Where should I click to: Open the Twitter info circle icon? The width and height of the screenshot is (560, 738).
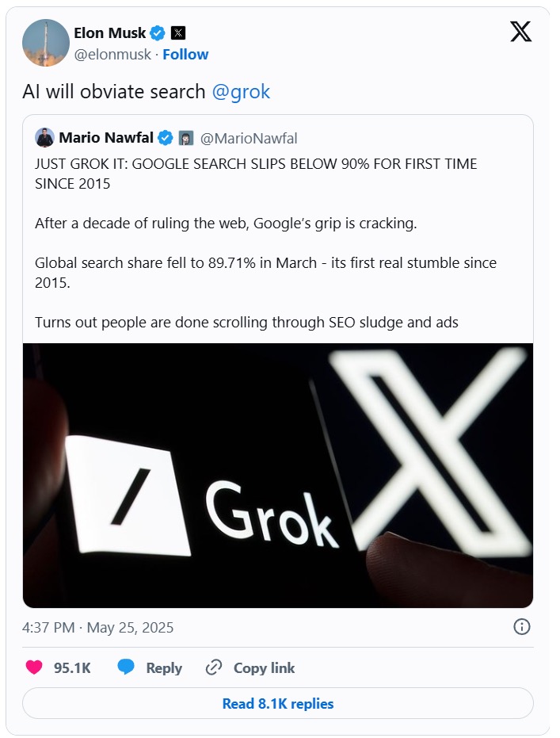[x=522, y=627]
